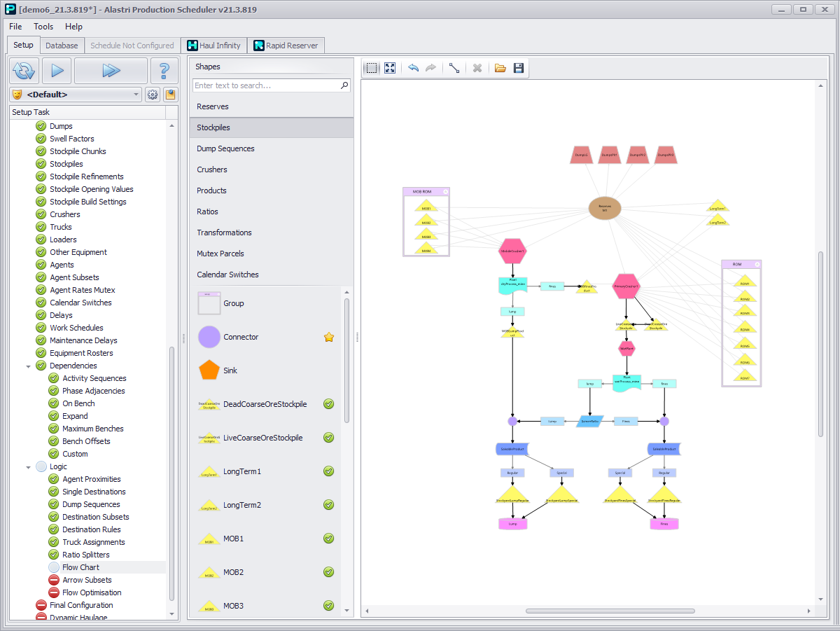Click the undo arrow in flowchart toolbar
This screenshot has width=840, height=631.
[x=413, y=68]
